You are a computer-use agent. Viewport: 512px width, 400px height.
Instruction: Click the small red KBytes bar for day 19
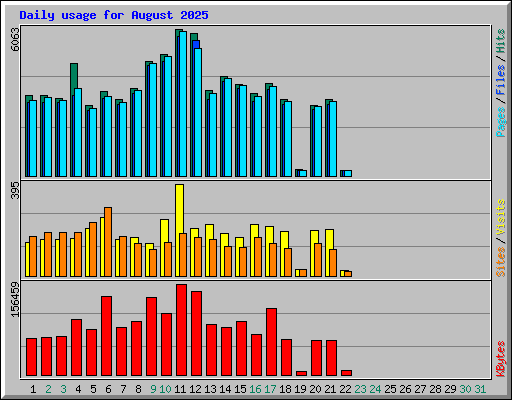point(301,373)
